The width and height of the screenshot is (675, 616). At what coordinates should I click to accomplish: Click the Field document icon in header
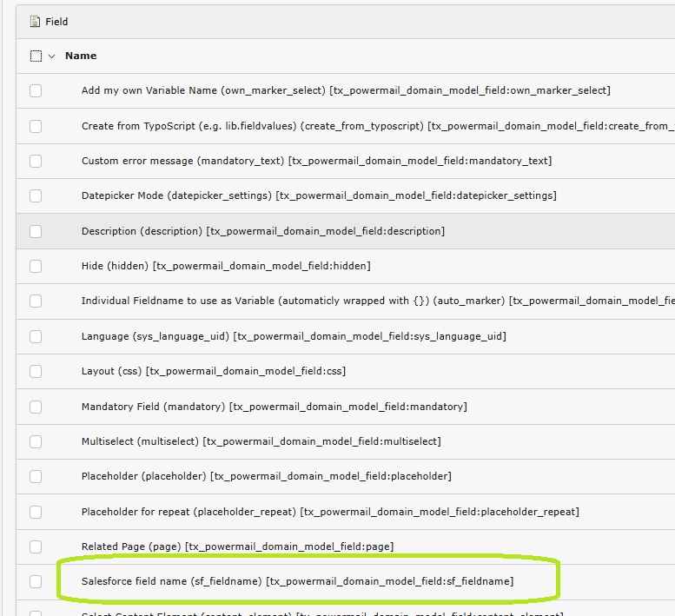click(35, 22)
